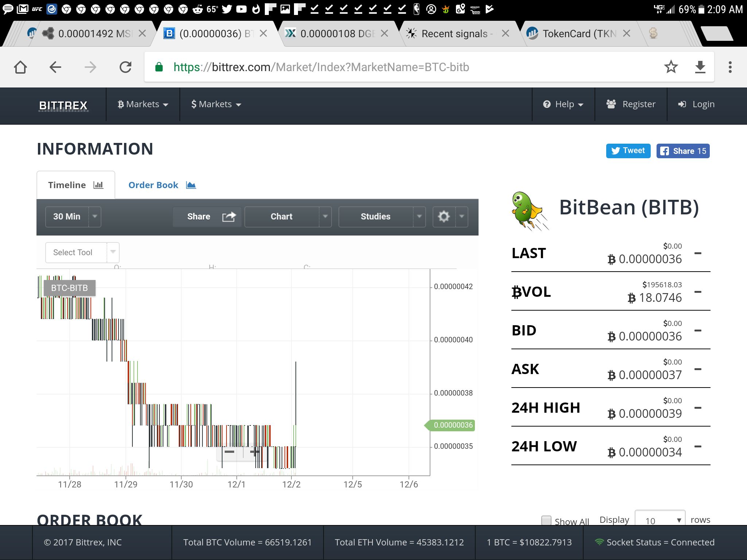Click the 0.00000036 price marker on axis

point(450,425)
